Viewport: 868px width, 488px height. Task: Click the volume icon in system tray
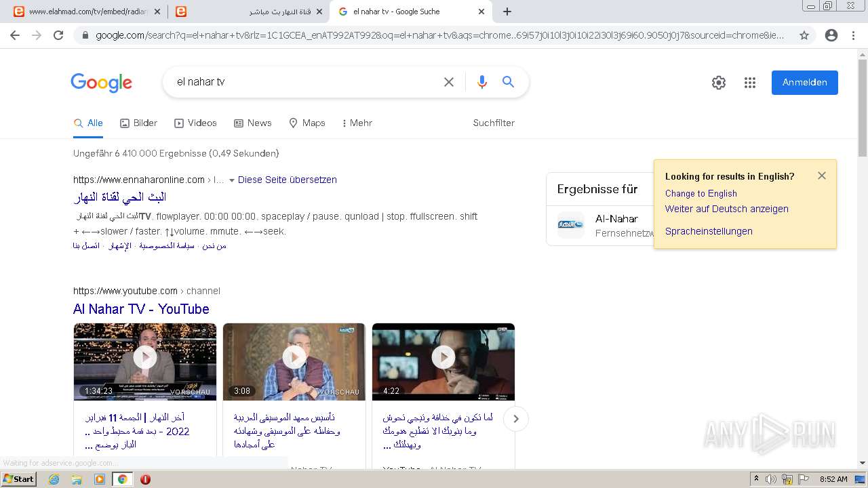tap(771, 479)
